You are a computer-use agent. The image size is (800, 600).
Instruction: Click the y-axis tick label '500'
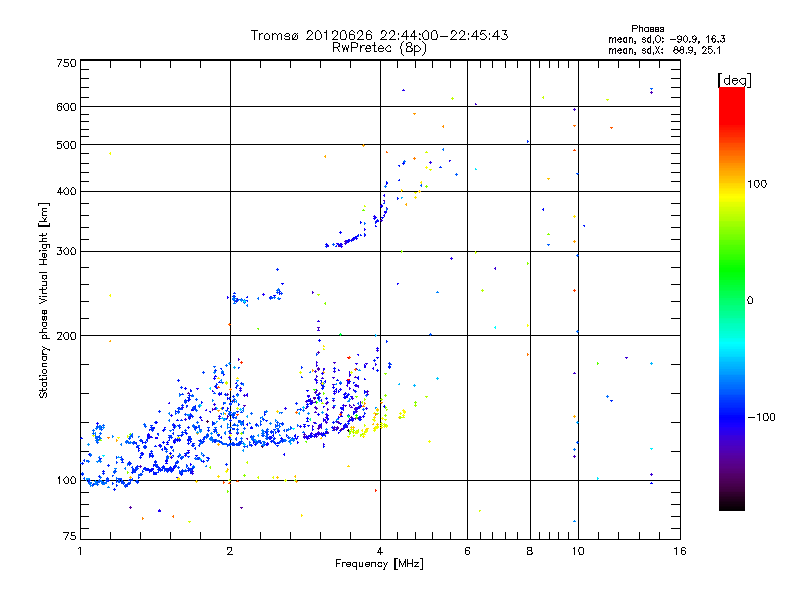[67, 145]
